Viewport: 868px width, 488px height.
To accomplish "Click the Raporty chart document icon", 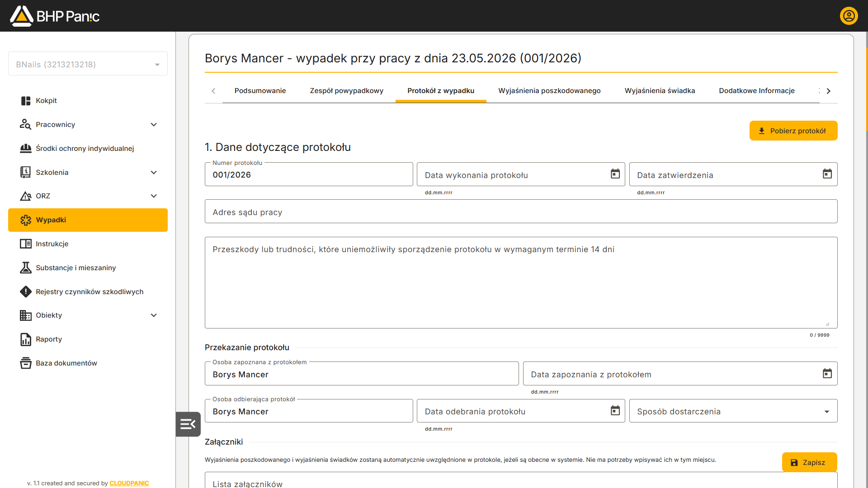I will pos(26,339).
